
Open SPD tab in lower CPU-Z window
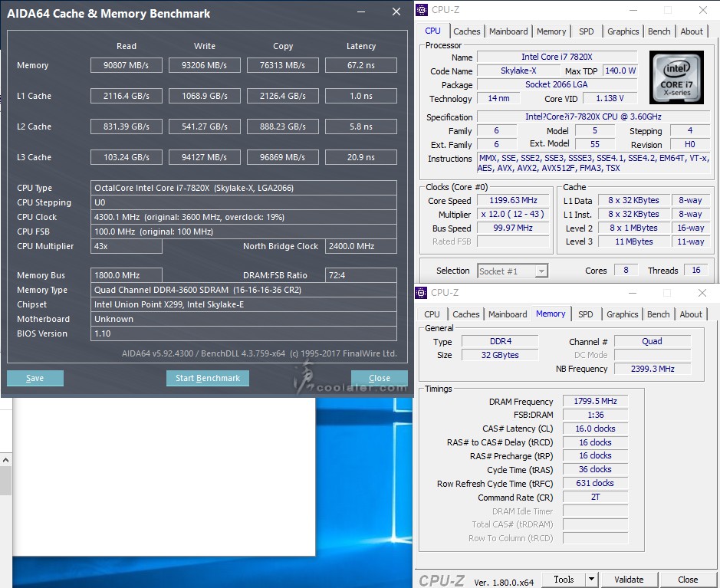click(586, 314)
